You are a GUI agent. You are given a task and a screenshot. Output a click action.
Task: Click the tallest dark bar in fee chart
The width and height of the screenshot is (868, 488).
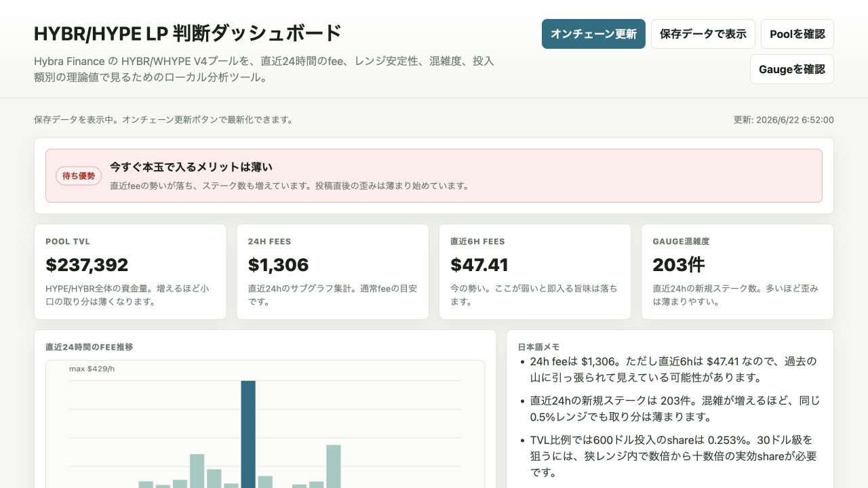pyautogui.click(x=248, y=434)
